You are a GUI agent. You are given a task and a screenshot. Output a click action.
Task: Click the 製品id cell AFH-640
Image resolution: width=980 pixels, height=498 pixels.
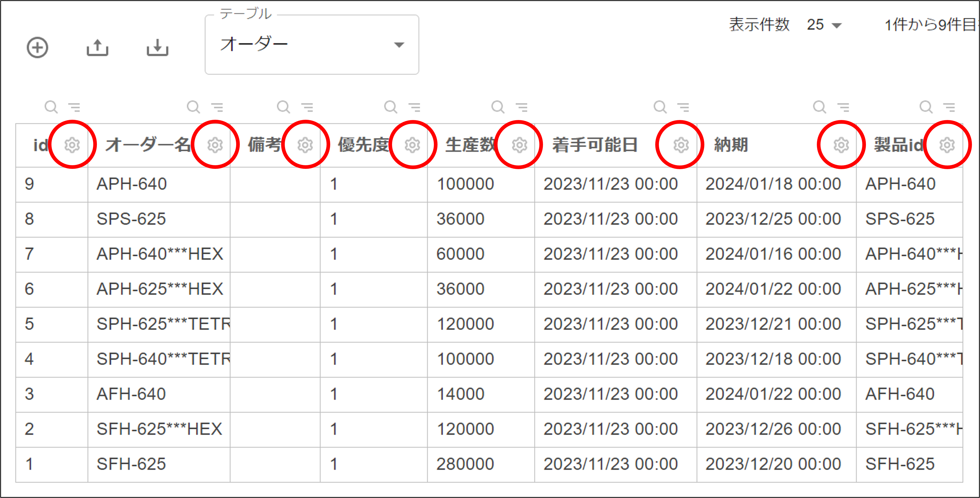[x=909, y=395]
